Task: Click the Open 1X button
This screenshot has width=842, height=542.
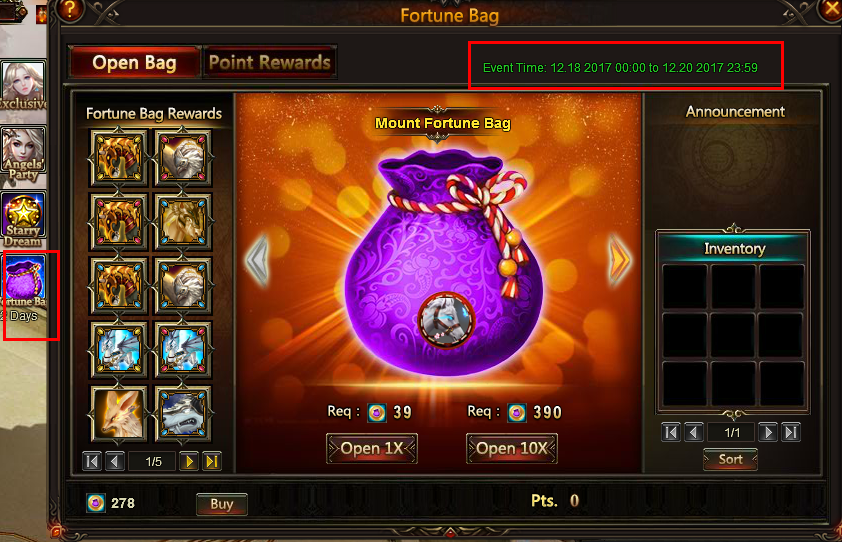Action: [x=372, y=448]
